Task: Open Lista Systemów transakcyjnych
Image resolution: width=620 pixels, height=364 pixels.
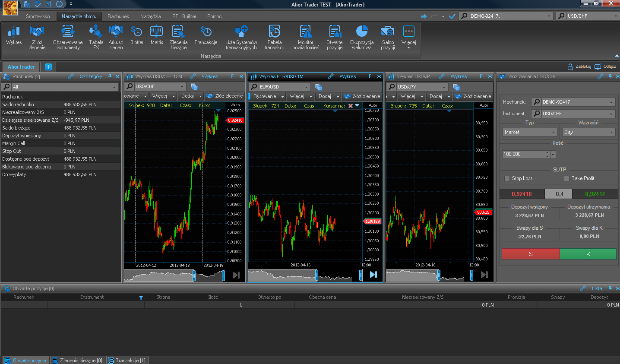Action: point(241,38)
